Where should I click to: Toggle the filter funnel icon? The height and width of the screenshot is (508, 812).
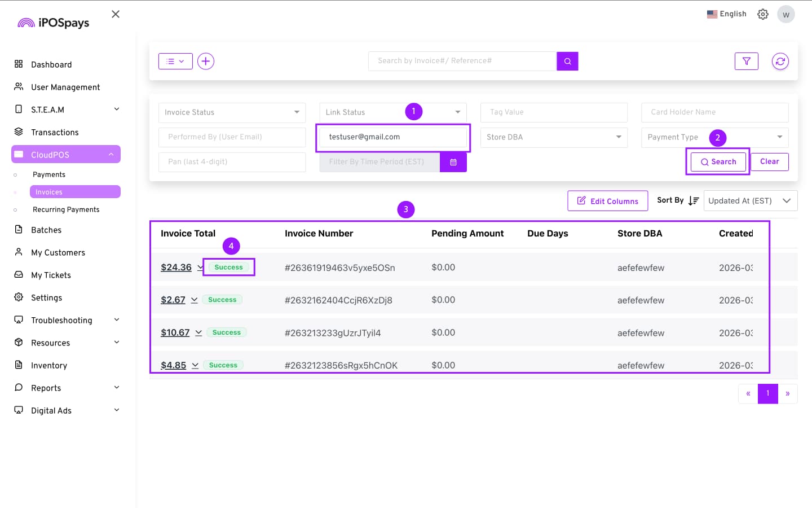point(746,61)
